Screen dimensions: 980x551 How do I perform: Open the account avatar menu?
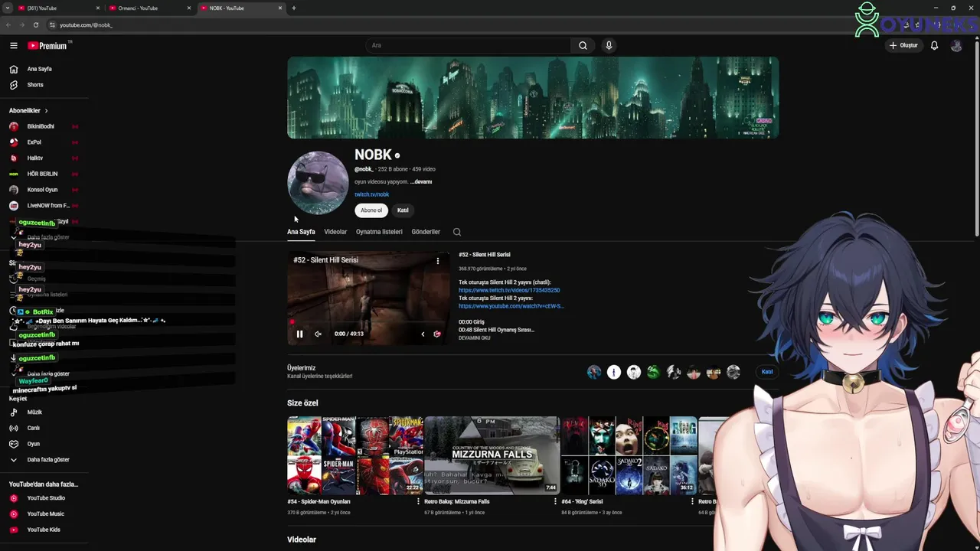[956, 46]
